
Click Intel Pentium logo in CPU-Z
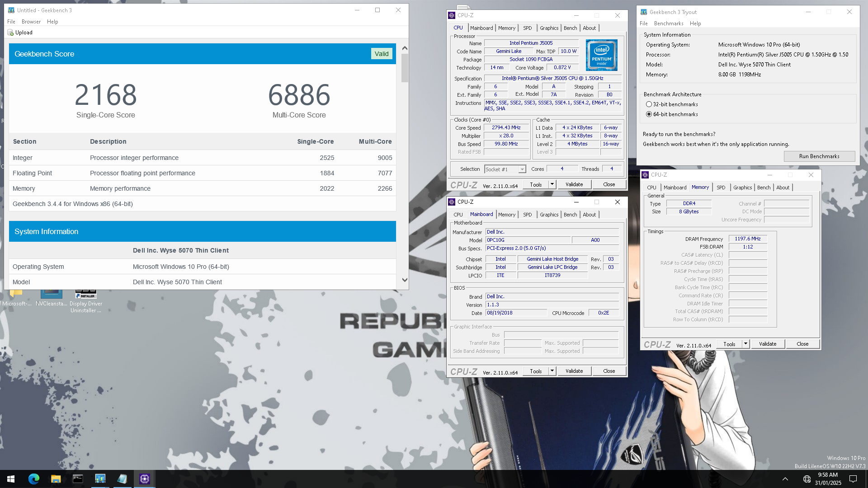(602, 55)
